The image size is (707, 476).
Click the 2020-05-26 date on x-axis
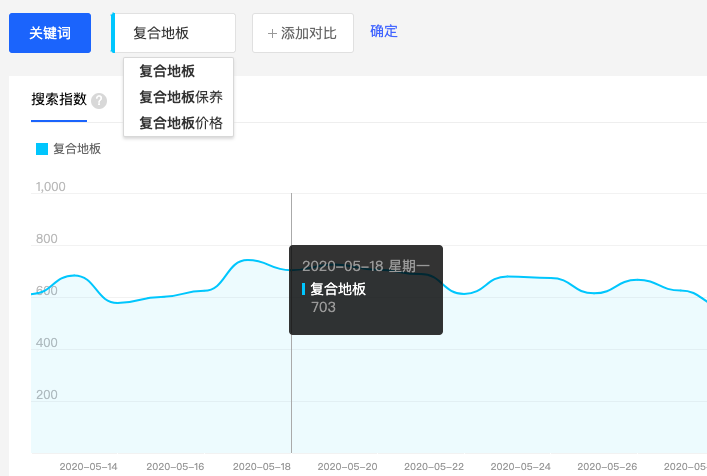[x=608, y=466]
